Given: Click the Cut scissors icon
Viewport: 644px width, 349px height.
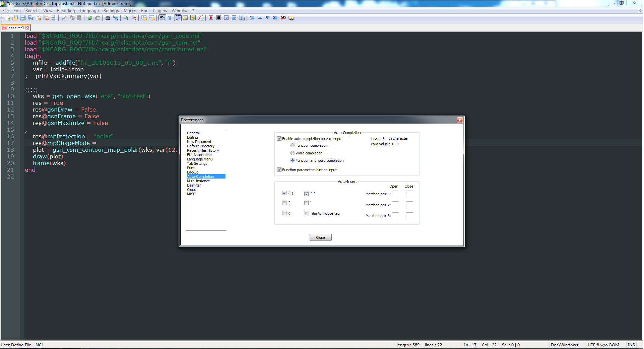Looking at the screenshot, I should (64, 18).
